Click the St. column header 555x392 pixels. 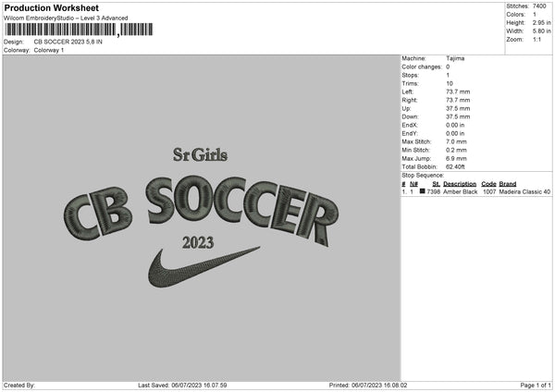436,184
